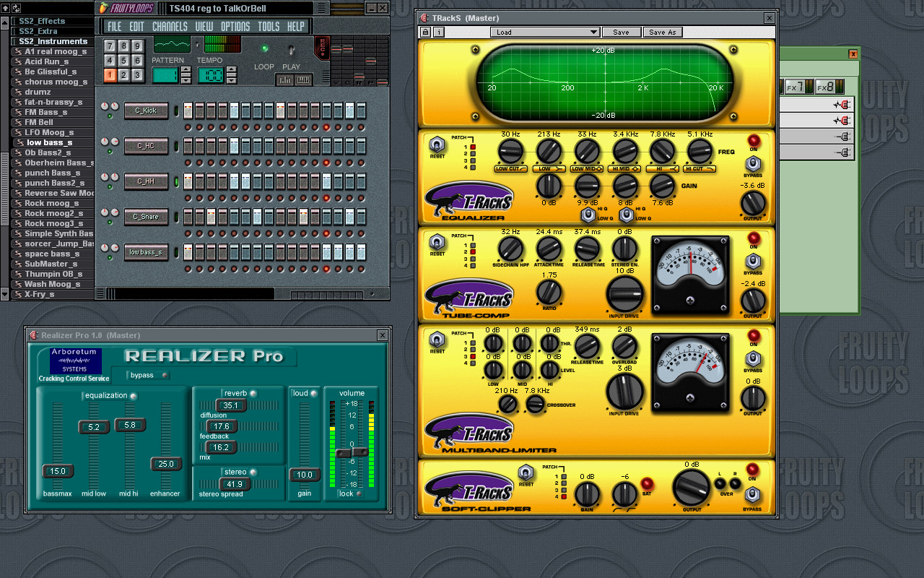Toggle the HI Q / LOW Q switch near 9.9 dB
This screenshot has height=578, width=924.
click(x=587, y=215)
